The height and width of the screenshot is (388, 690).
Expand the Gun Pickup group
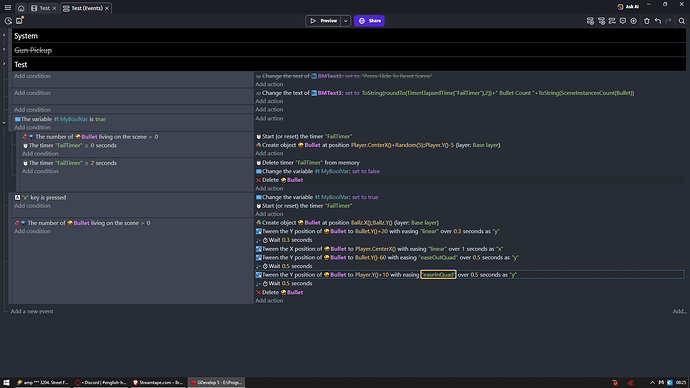click(x=4, y=49)
